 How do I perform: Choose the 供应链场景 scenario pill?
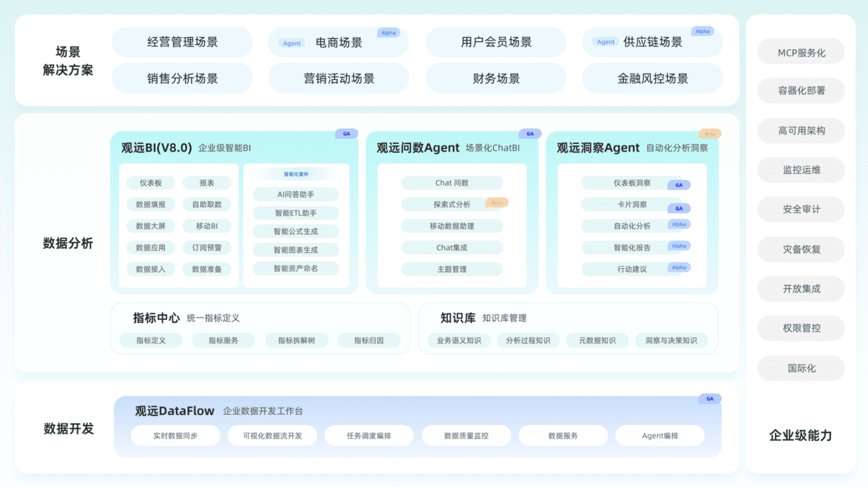tap(653, 42)
